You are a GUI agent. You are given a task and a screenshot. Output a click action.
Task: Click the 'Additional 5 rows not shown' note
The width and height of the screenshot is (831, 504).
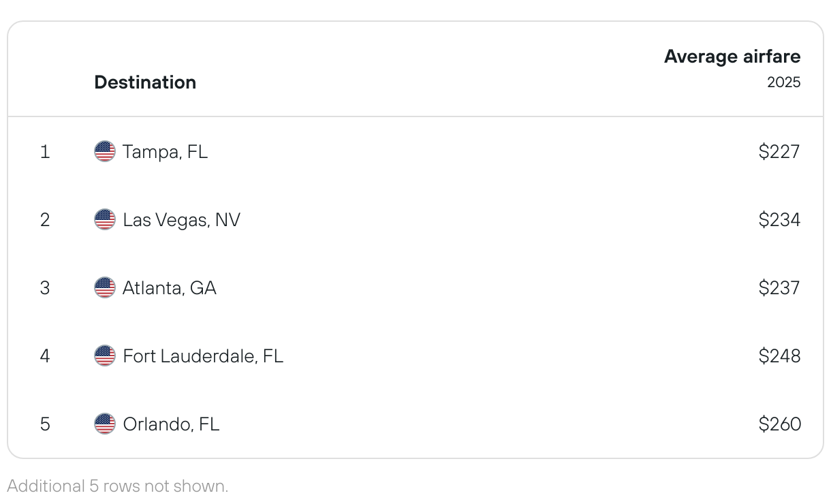tap(118, 486)
